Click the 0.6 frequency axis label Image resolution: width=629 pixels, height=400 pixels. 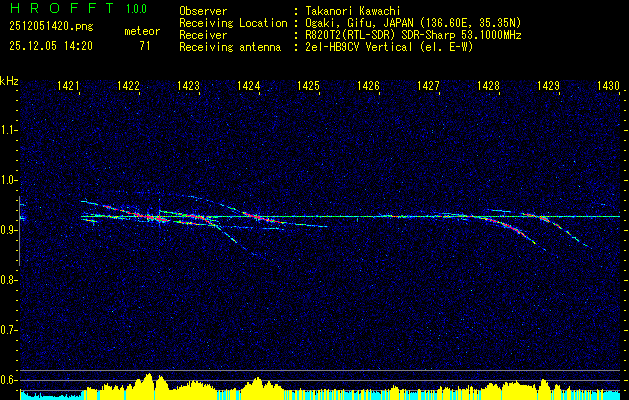point(8,380)
